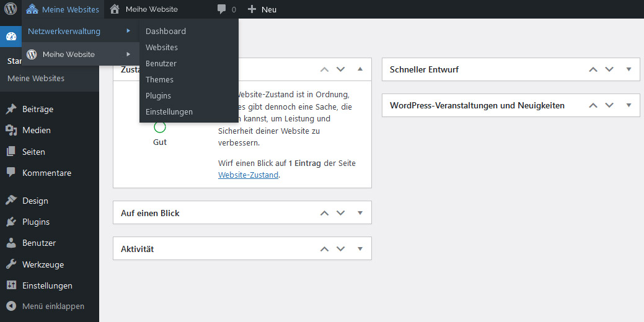Click the Werkzeuge wrench icon
Image resolution: width=644 pixels, height=322 pixels.
tap(11, 264)
